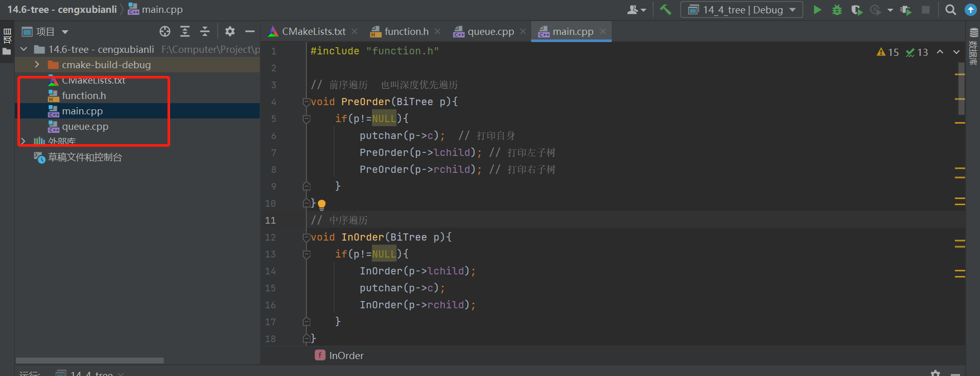Screen dimensions: 980x376
Task: Collapse all in project panel
Action: (205, 31)
